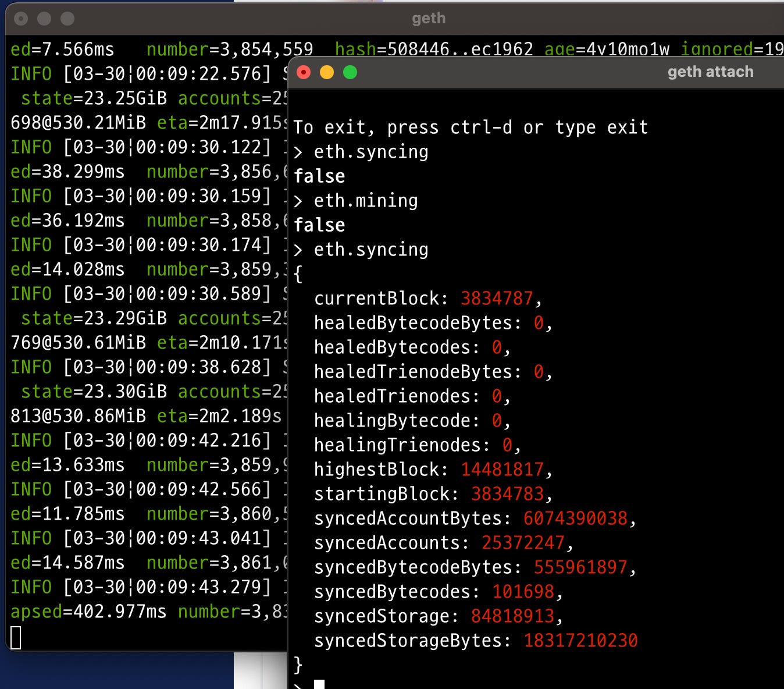Screen dimensions: 784x689
Task: Select the syncedBytecodes value 101698
Action: [523, 592]
